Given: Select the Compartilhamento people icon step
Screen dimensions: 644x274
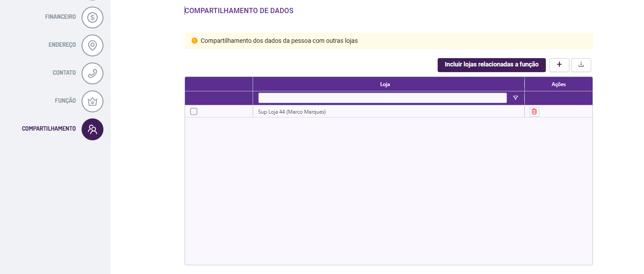Looking at the screenshot, I should (x=92, y=129).
